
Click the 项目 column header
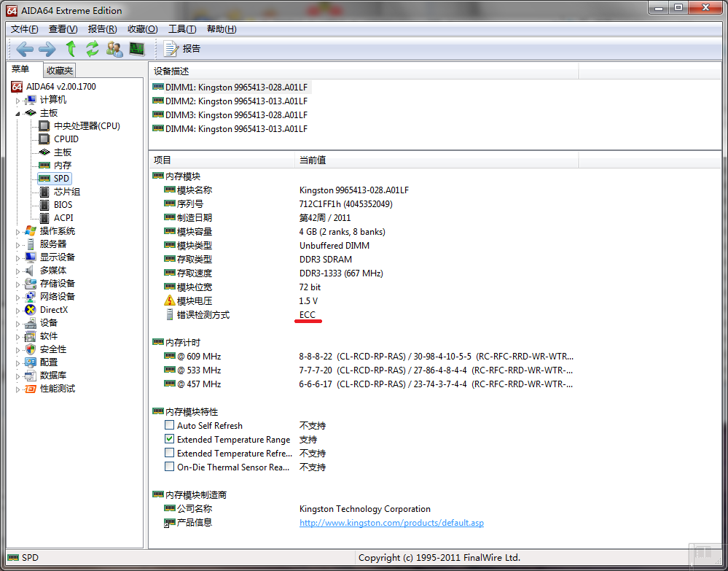pos(222,160)
